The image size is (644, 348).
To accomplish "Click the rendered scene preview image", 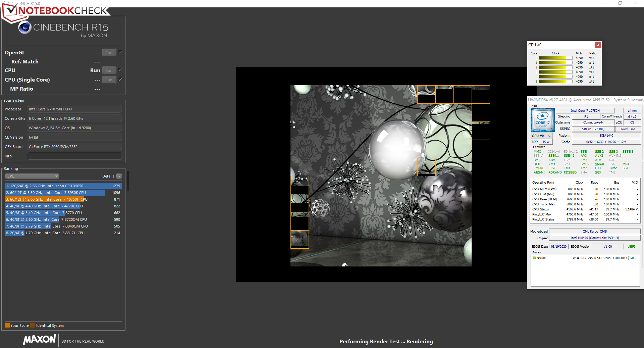I will pyautogui.click(x=381, y=176).
